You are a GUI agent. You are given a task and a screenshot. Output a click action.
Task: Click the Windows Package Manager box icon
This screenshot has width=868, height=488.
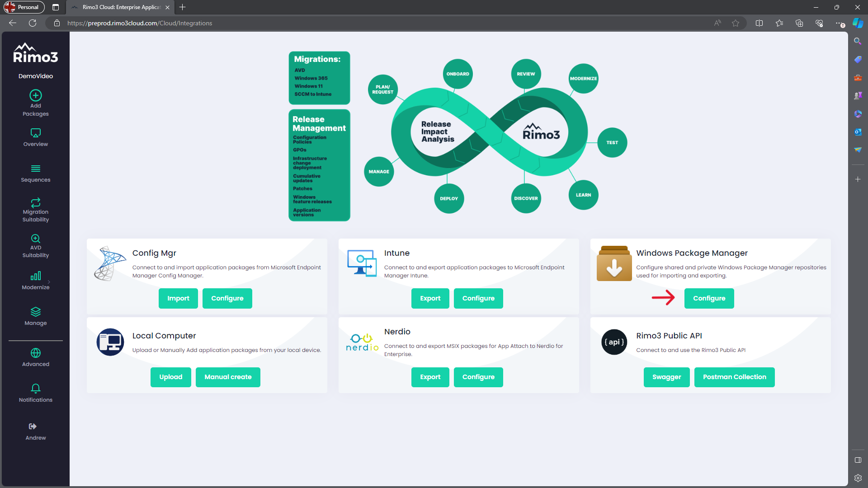[614, 263]
